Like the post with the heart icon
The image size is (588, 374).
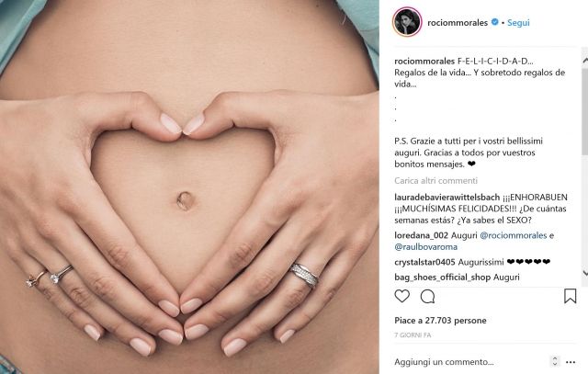point(402,296)
